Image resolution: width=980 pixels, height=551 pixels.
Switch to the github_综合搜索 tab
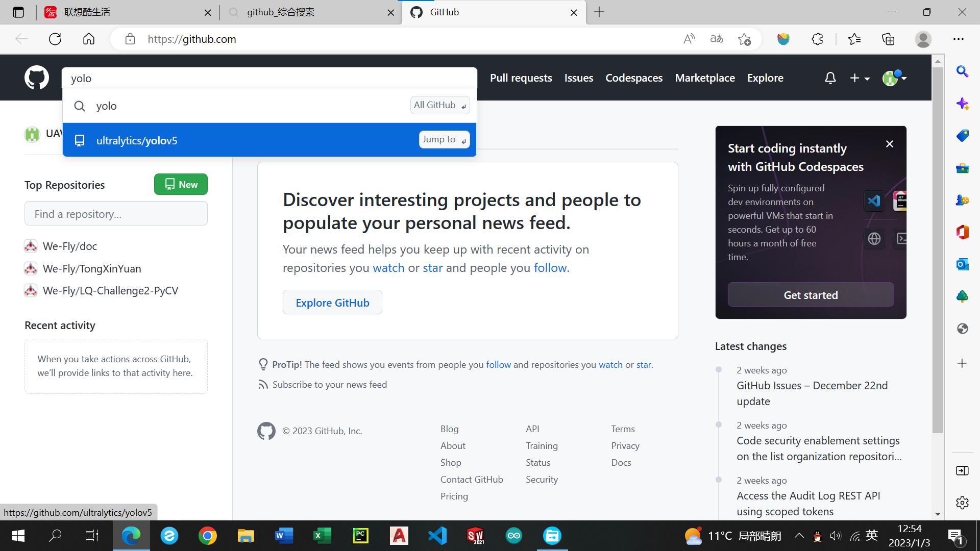coord(281,12)
